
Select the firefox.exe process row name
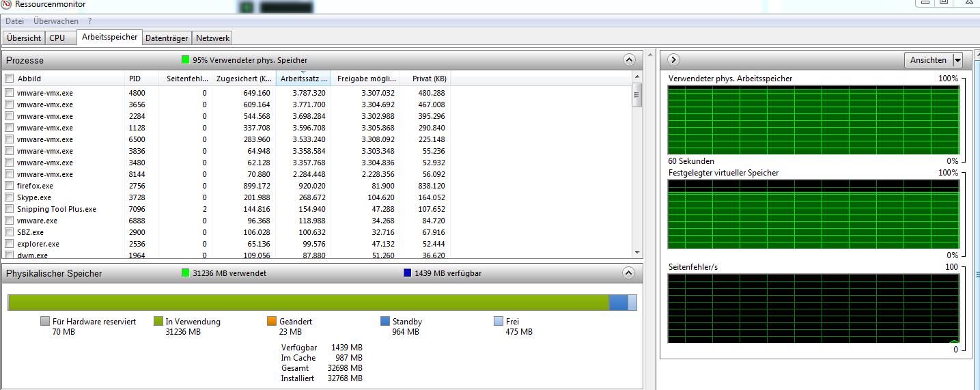[x=35, y=186]
